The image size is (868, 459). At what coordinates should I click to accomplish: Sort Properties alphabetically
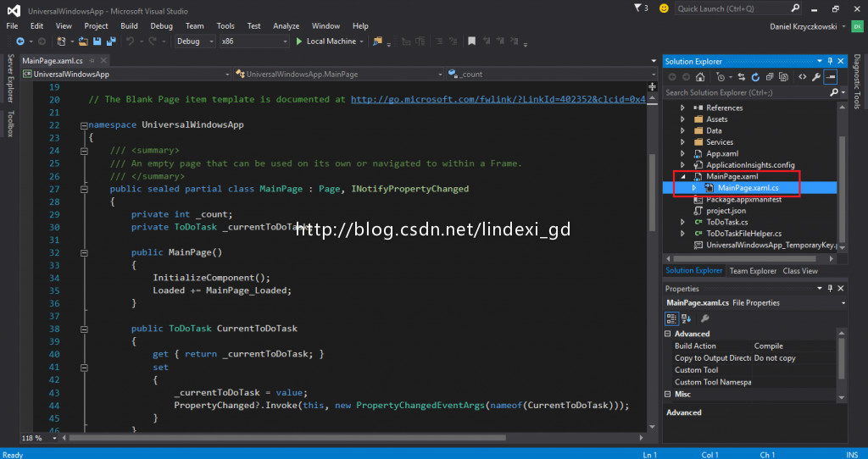pos(687,318)
